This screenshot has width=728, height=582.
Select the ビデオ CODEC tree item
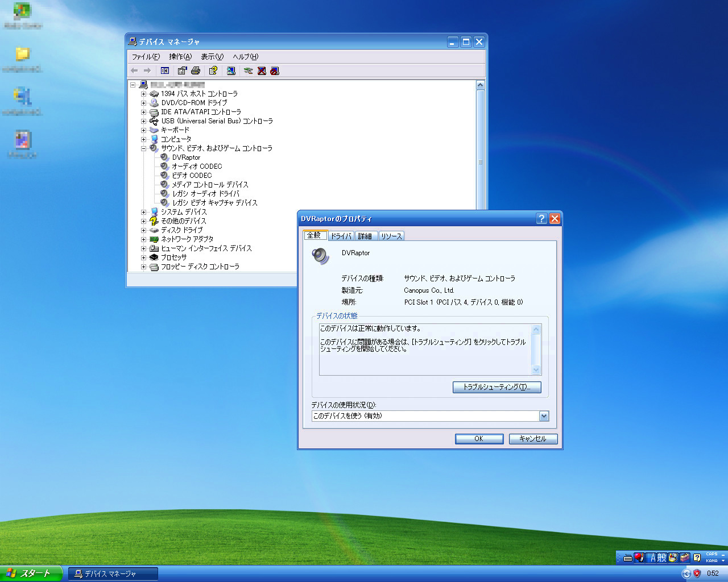pos(192,176)
